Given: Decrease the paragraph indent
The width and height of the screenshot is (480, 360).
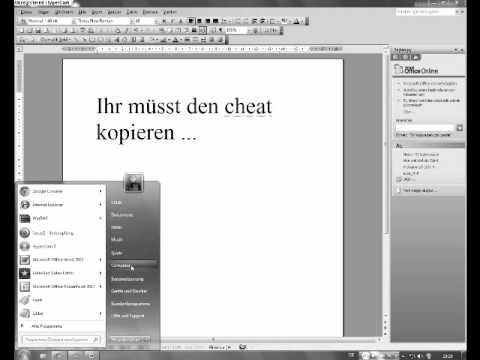Looking at the screenshot, I should 255,21.
